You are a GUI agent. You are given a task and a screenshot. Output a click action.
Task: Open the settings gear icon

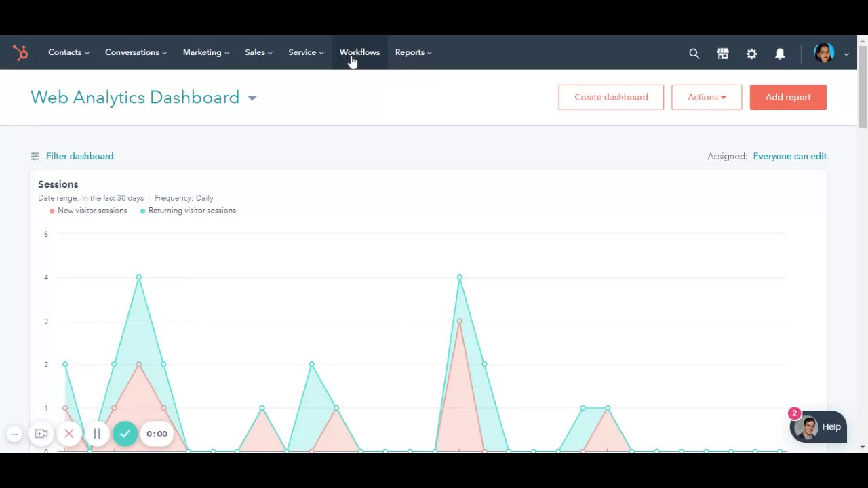pyautogui.click(x=751, y=53)
